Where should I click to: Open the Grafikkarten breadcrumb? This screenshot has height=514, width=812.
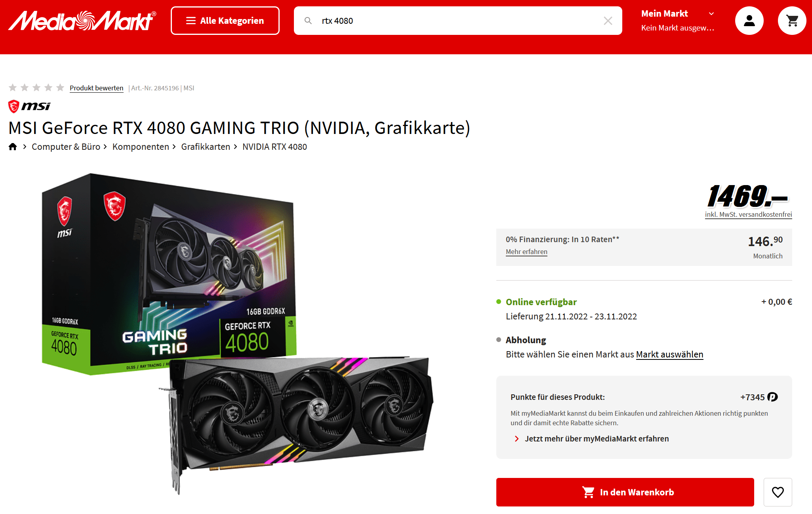pos(206,147)
